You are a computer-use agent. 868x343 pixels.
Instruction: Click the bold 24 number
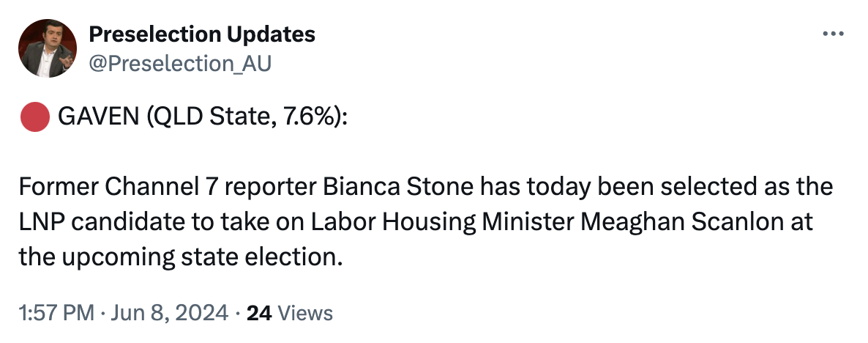click(x=259, y=313)
